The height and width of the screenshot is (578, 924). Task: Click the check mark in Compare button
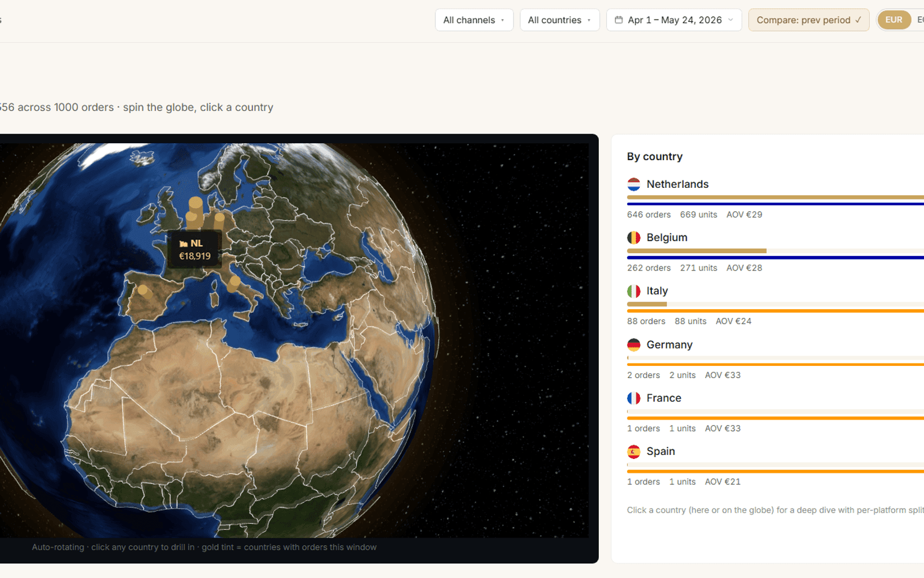858,20
